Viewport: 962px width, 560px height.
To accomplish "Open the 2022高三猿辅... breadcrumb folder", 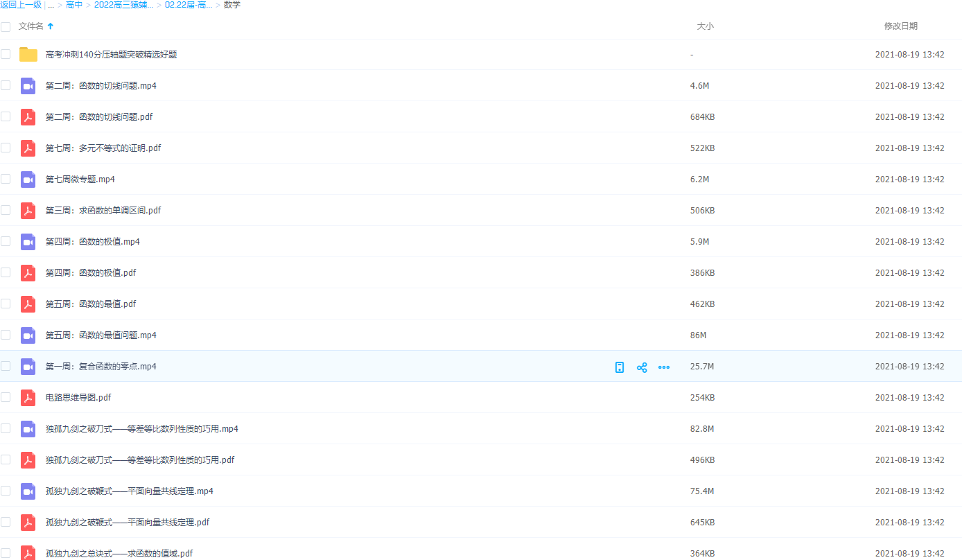I will (x=123, y=5).
